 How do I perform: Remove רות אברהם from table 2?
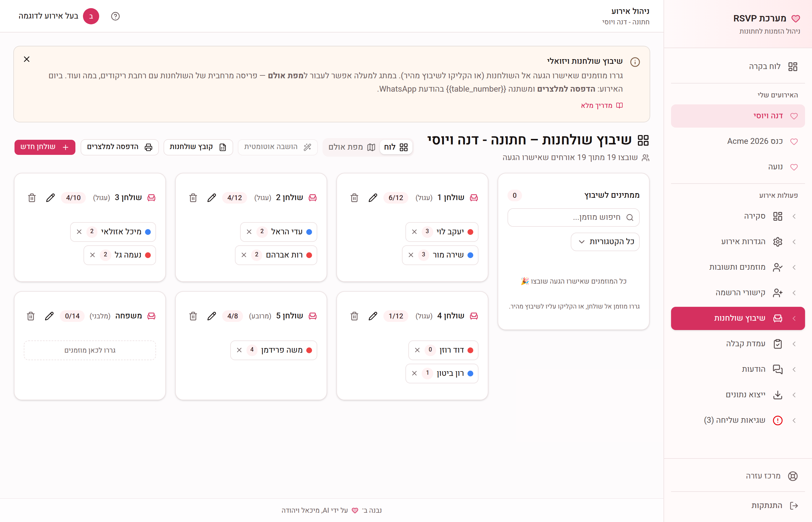pos(244,255)
